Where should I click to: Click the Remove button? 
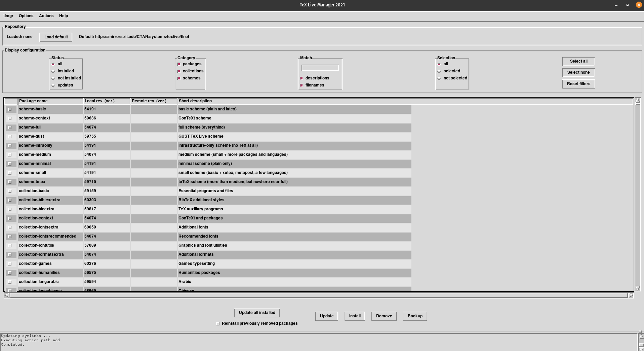[x=384, y=316]
